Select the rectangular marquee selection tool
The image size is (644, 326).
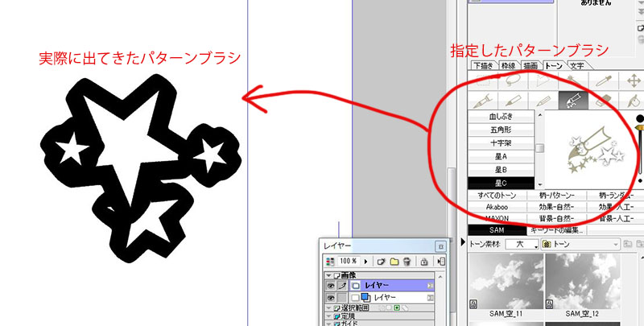point(483,80)
